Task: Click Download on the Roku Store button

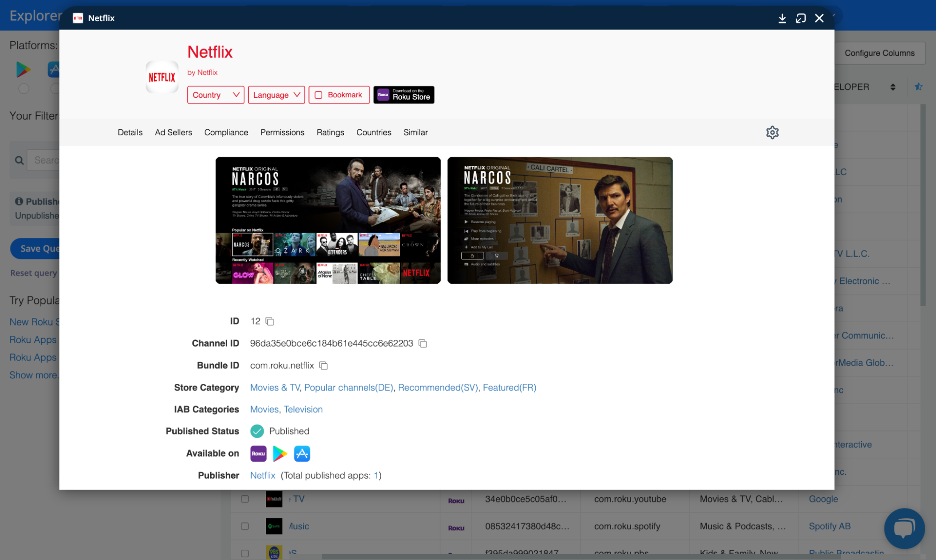Action: pos(404,95)
